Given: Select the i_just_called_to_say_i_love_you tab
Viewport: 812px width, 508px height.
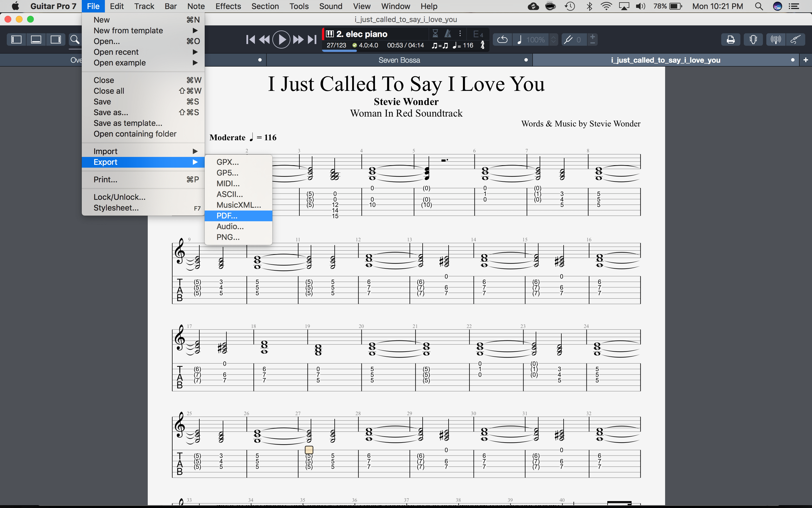Looking at the screenshot, I should click(x=666, y=60).
